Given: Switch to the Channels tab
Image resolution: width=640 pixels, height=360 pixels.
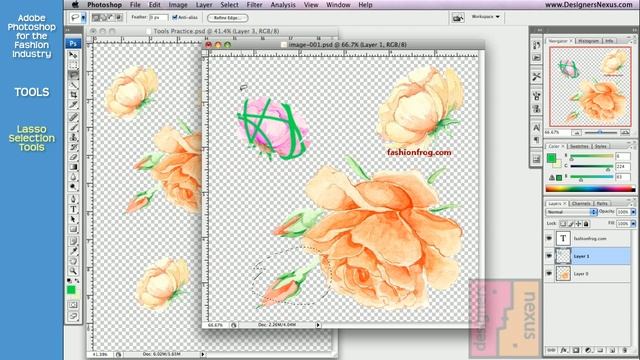Looking at the screenshot, I should click(x=581, y=203).
